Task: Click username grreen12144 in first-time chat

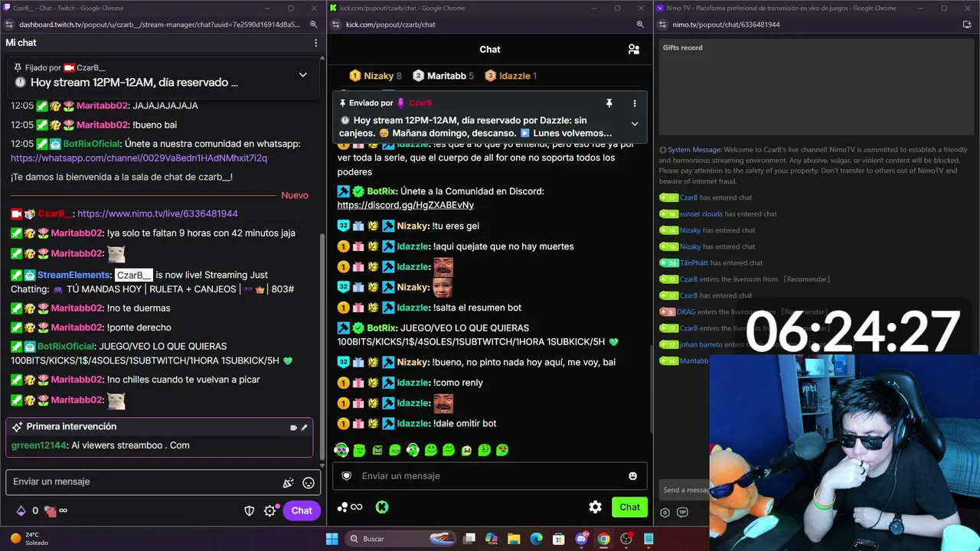Action: [39, 445]
